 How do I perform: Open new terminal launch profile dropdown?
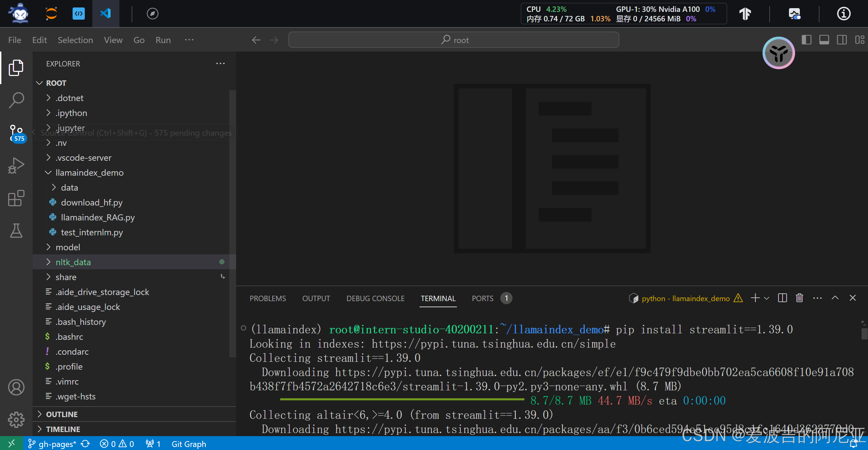tap(767, 298)
